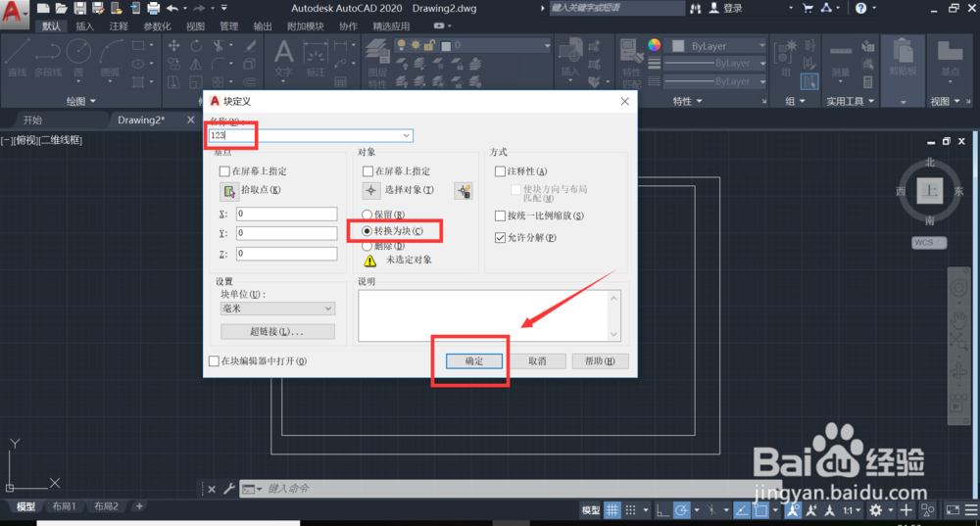Image resolution: width=980 pixels, height=526 pixels.
Task: Click the OK button in Block Definition
Action: [x=473, y=361]
